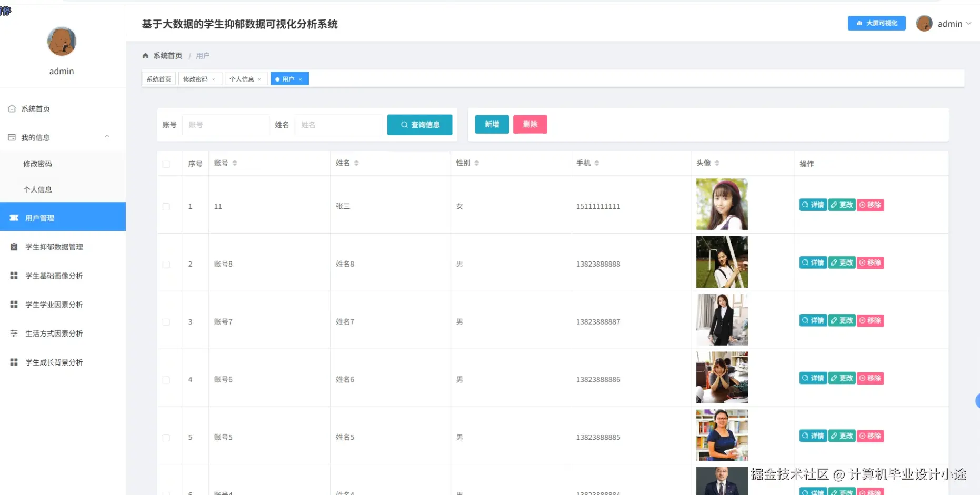The height and width of the screenshot is (495, 980).
Task: Click the 学生抑郁数据管理 clipboard icon
Action: pyautogui.click(x=14, y=247)
